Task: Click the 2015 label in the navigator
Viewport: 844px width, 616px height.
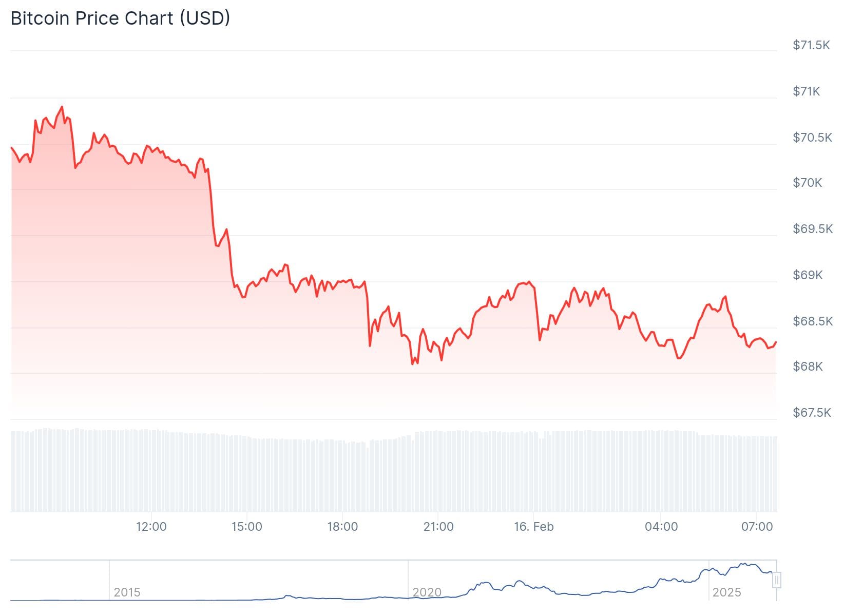Action: click(x=127, y=592)
